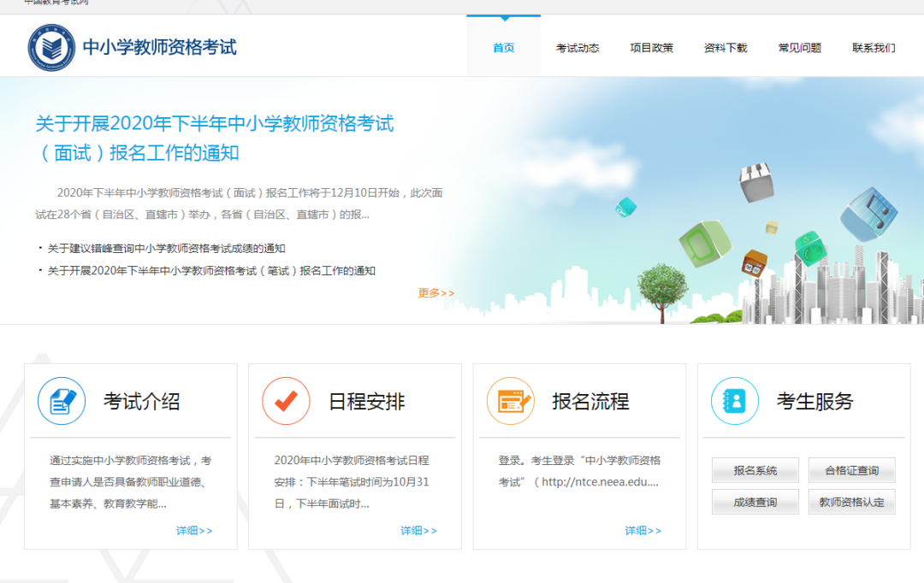Click the orange 更多>> link
This screenshot has height=583, width=924.
pos(436,293)
